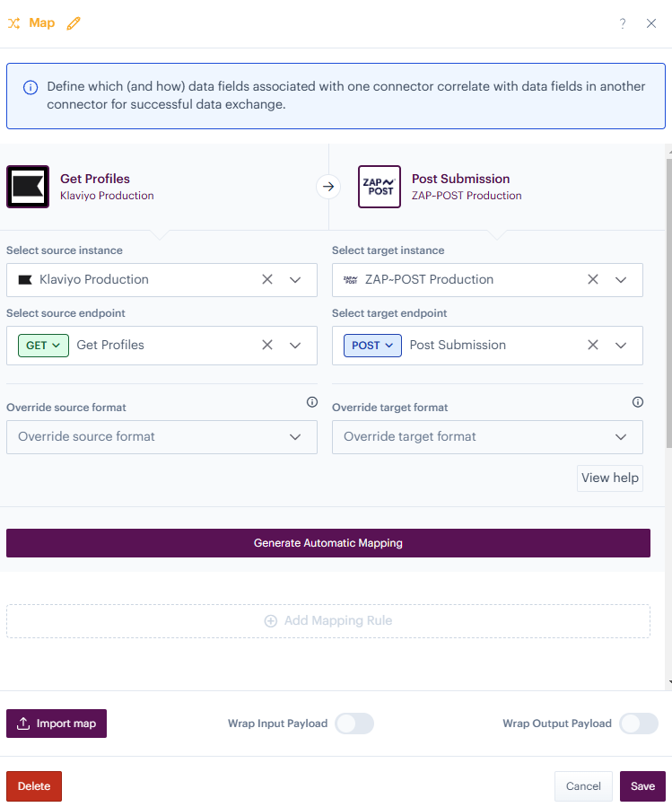The width and height of the screenshot is (672, 807).
Task: Click the Import map button
Action: [x=57, y=724]
